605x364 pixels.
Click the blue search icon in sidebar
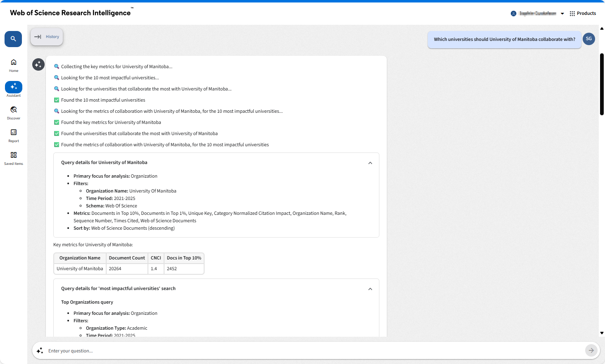coord(13,39)
